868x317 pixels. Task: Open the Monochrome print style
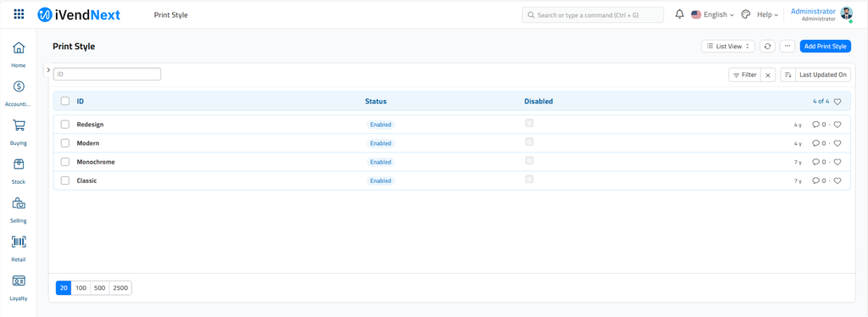(x=96, y=162)
